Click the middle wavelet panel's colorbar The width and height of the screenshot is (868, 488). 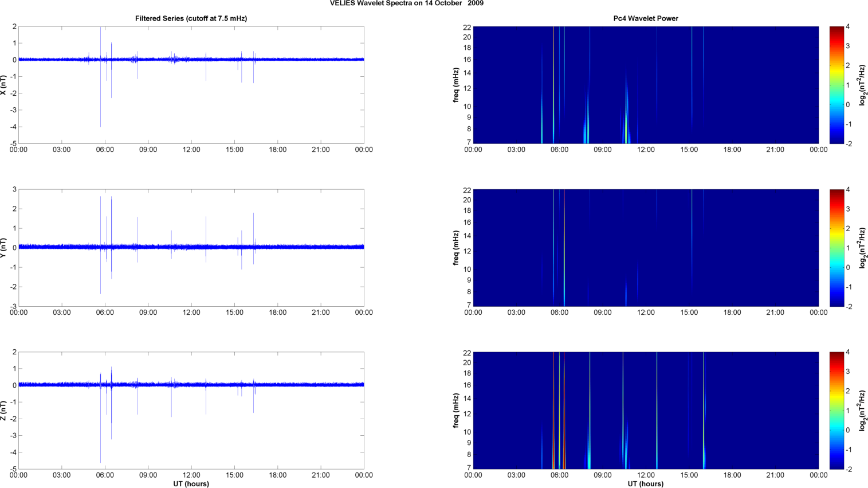tap(836, 248)
